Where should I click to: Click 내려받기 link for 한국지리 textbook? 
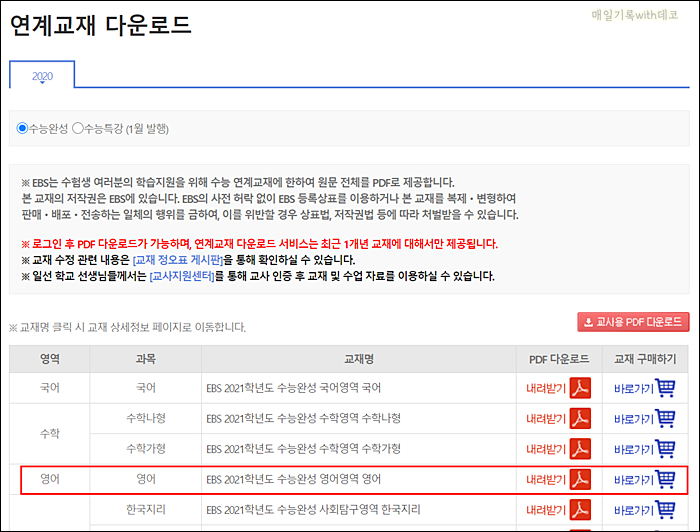pyautogui.click(x=546, y=510)
